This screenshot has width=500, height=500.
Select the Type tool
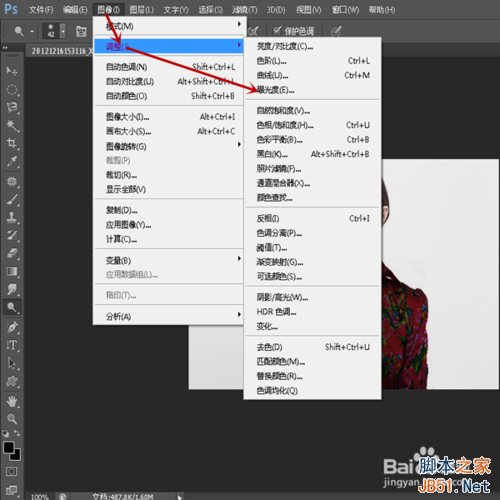pyautogui.click(x=12, y=345)
